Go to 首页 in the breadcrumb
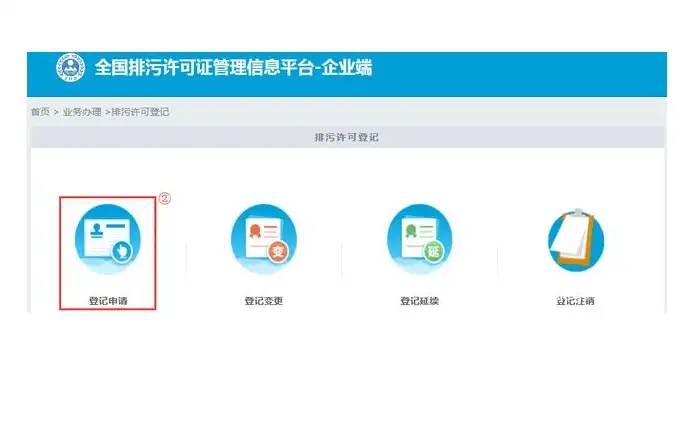 (x=40, y=112)
